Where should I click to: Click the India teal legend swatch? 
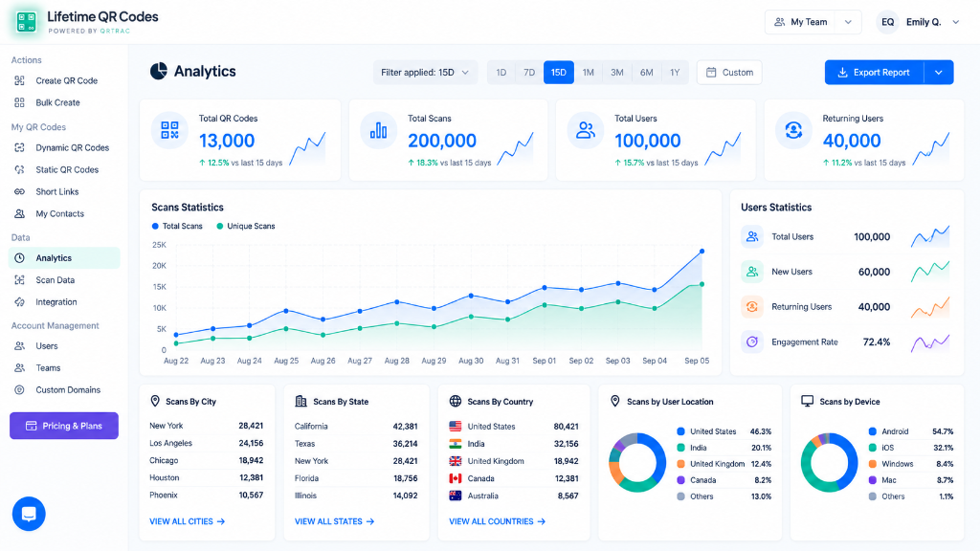[x=680, y=448]
